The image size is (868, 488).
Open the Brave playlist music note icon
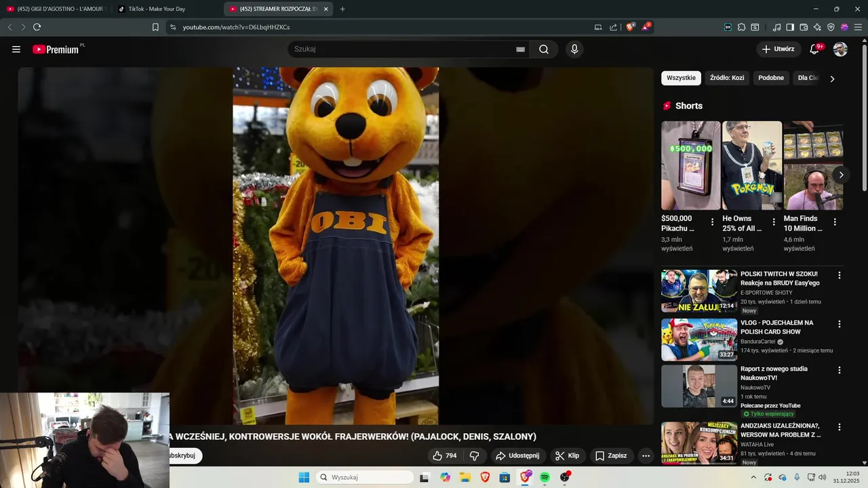pos(776,27)
